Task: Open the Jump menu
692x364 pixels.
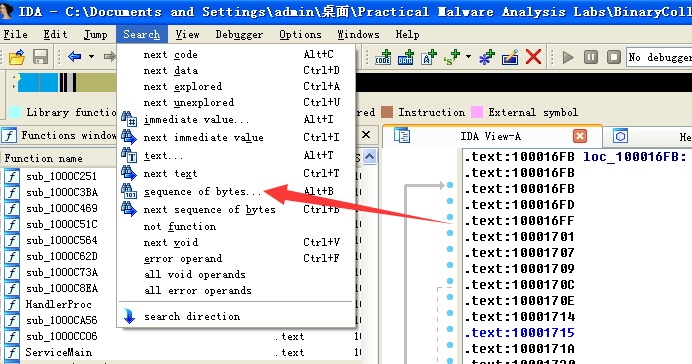Action: (95, 34)
